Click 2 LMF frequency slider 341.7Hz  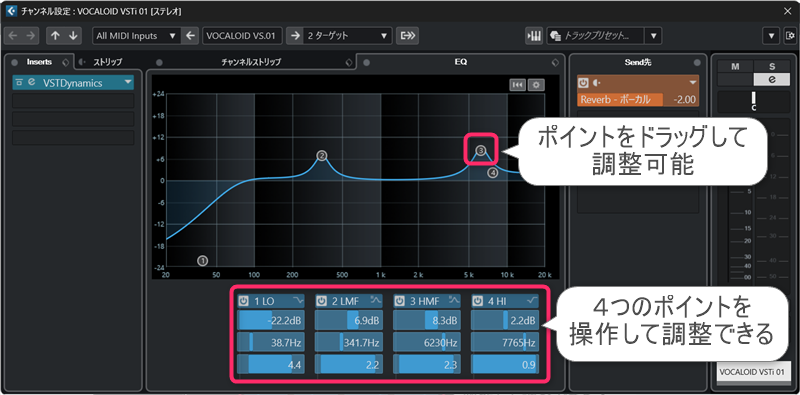[348, 342]
